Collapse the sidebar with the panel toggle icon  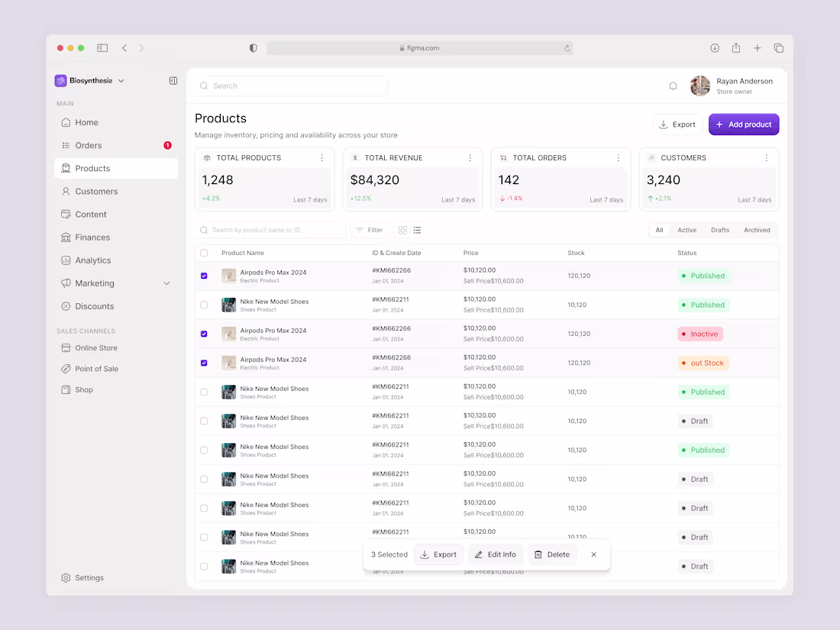173,80
